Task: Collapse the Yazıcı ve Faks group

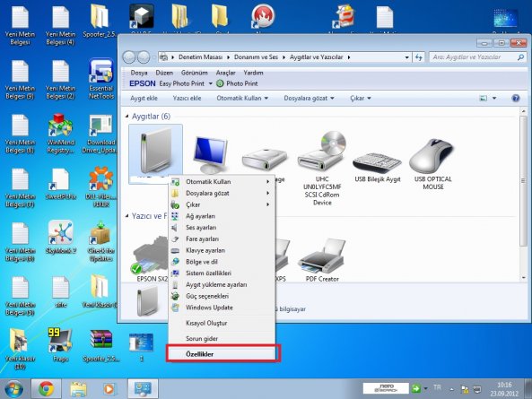Action: pos(126,216)
